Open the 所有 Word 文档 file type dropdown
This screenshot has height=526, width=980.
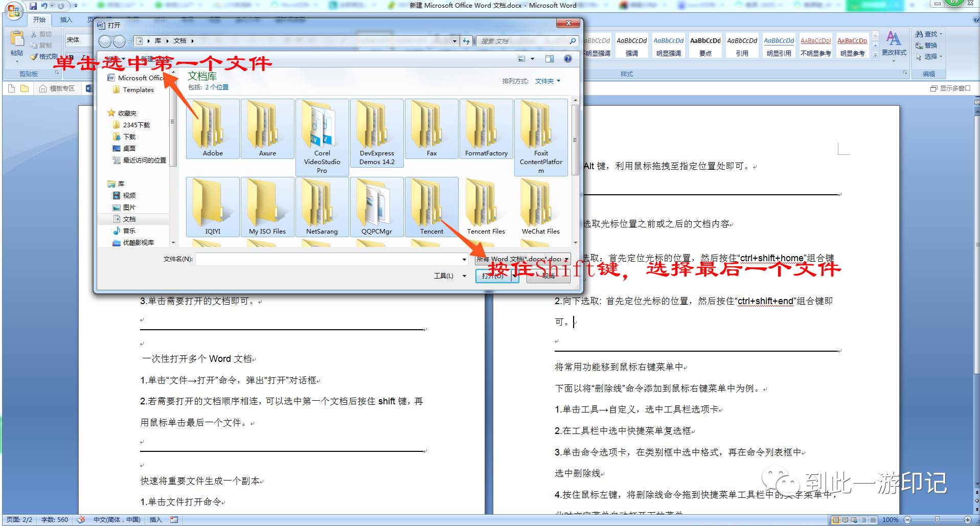522,259
